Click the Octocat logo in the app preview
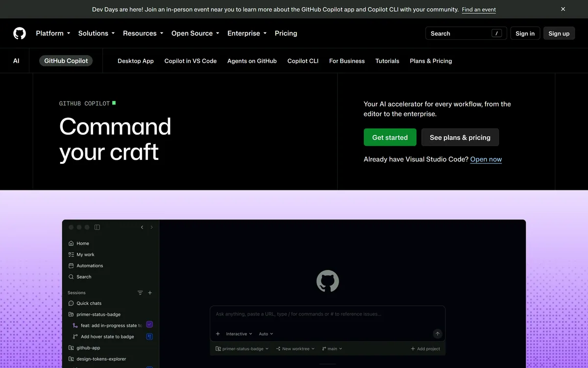 click(x=328, y=281)
